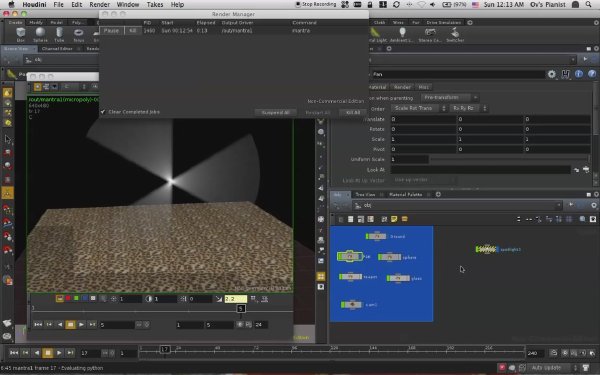
Task: Play forward in render viewer playbar
Action: 81,324
